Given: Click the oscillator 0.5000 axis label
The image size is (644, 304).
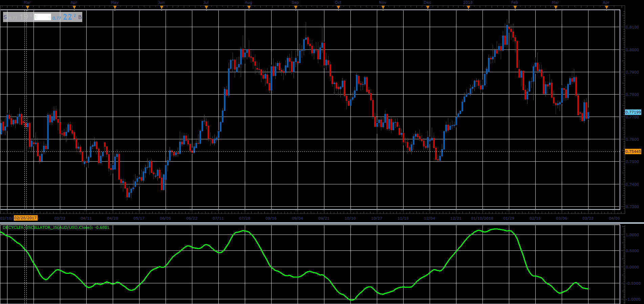Looking at the screenshot, I should [x=632, y=251].
